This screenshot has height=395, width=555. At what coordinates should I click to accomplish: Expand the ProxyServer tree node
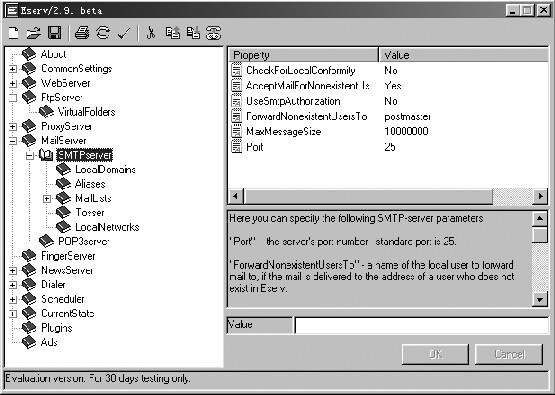[12, 126]
